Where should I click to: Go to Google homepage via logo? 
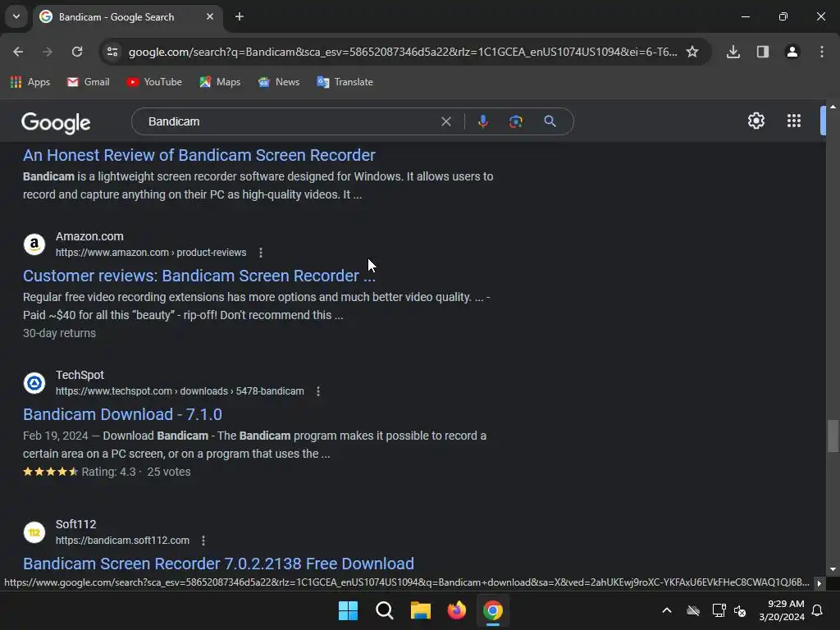(56, 123)
